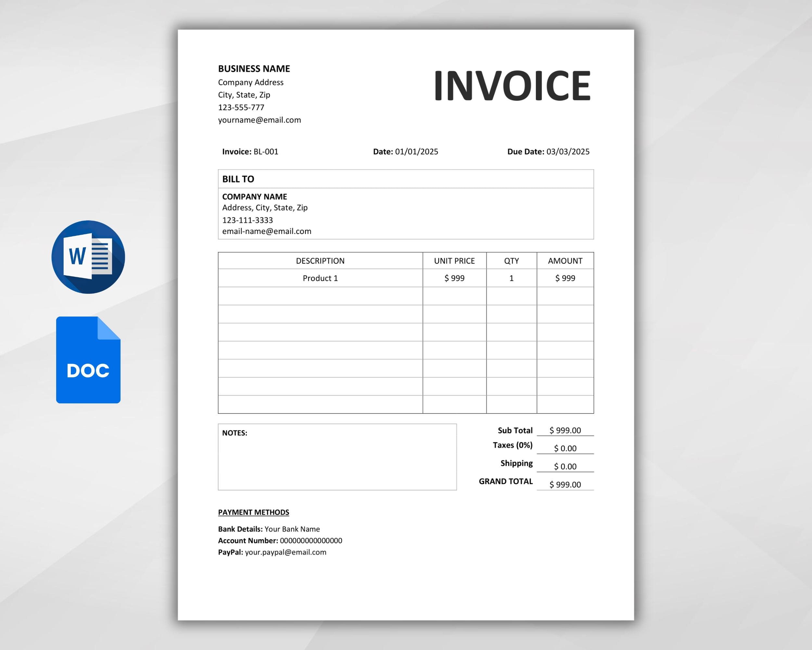The image size is (812, 650).
Task: Select the COMPANY NAME field
Action: click(254, 196)
